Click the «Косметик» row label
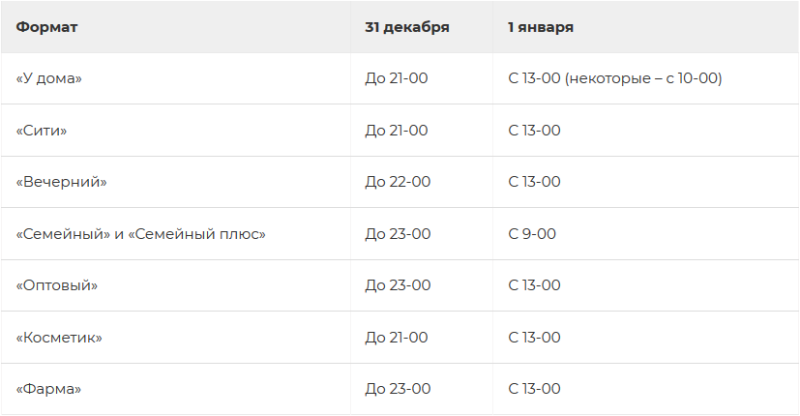 [x=59, y=338]
